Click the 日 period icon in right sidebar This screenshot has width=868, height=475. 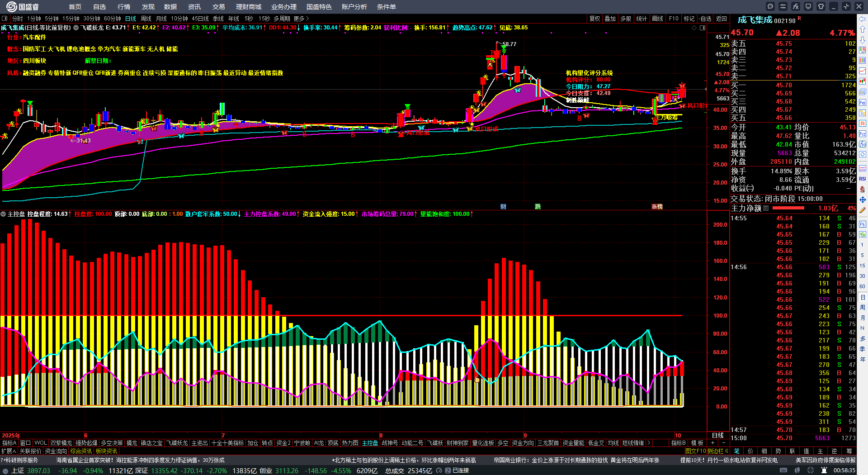[x=863, y=297]
